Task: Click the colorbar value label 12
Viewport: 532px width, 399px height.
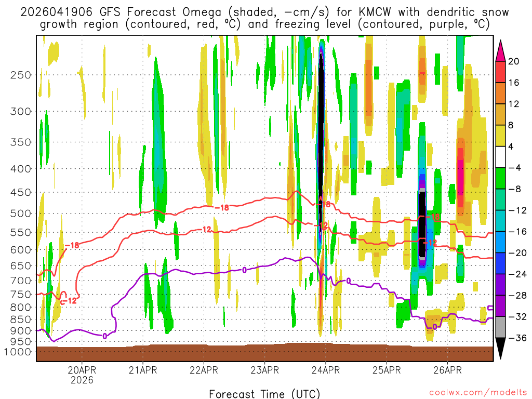Action: click(x=514, y=104)
